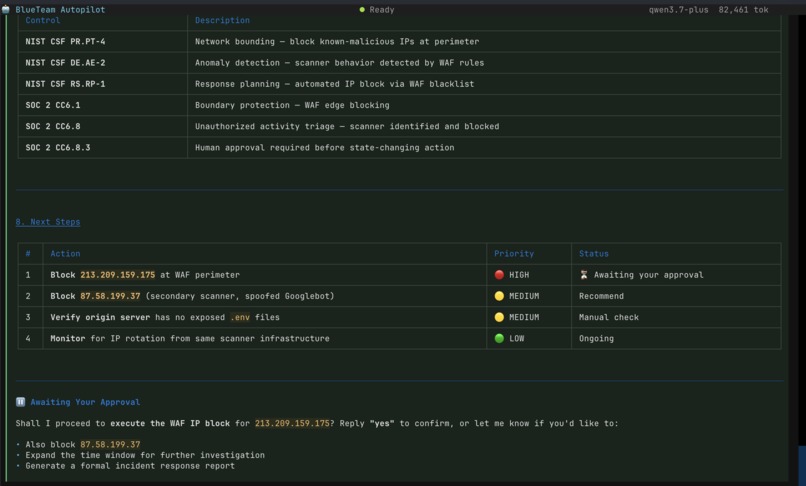Click the Also block 87.58.199.37 bullet
This screenshot has width=806, height=486.
pos(83,444)
